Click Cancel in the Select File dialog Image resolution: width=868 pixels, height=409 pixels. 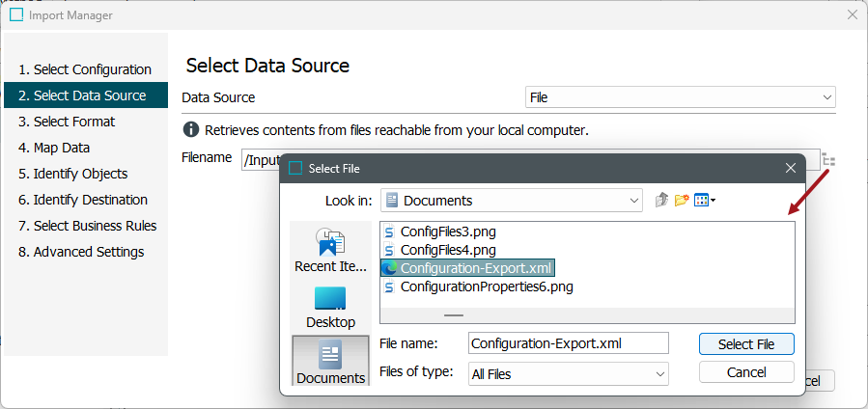[745, 372]
